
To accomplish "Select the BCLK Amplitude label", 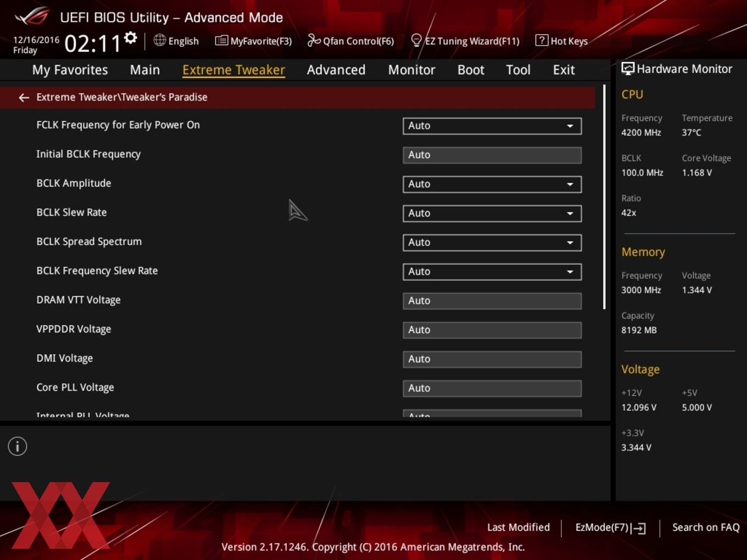I will tap(74, 183).
